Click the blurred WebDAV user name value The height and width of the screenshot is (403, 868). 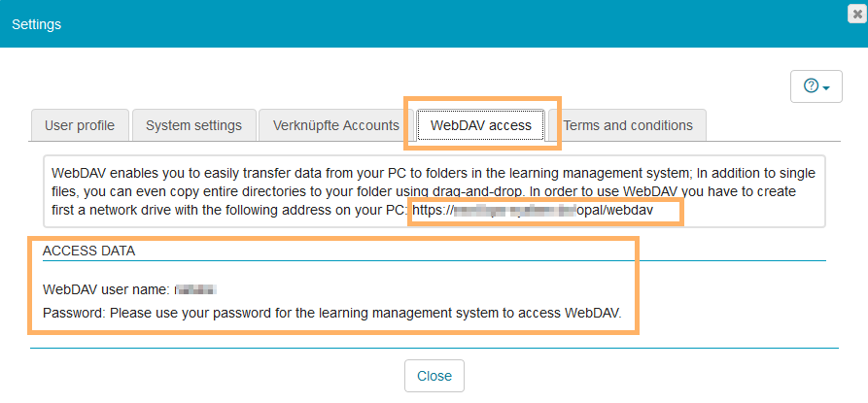pyautogui.click(x=195, y=289)
